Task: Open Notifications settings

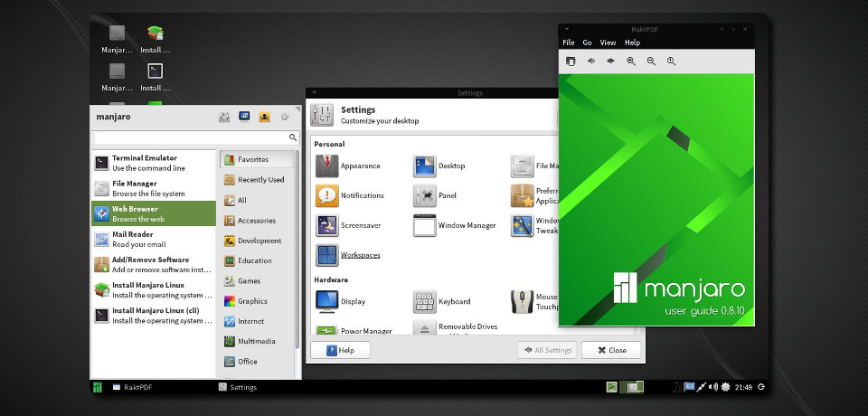Action: coord(351,195)
